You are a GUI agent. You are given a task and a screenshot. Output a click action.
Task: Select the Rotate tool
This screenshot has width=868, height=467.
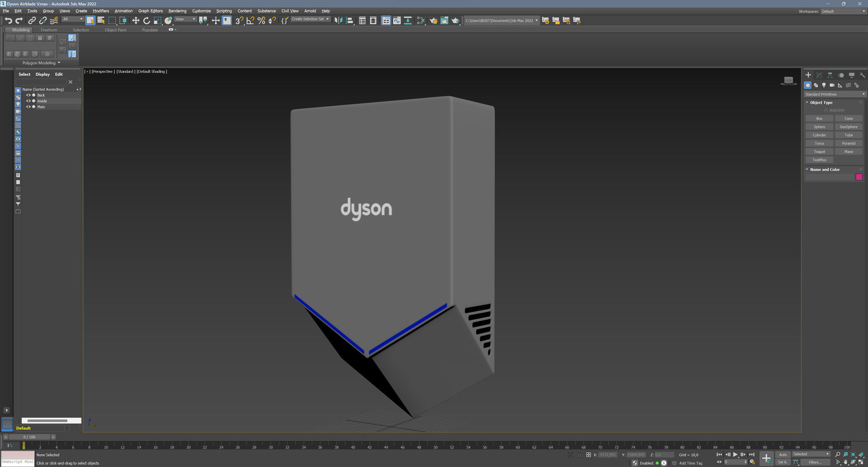pos(146,20)
